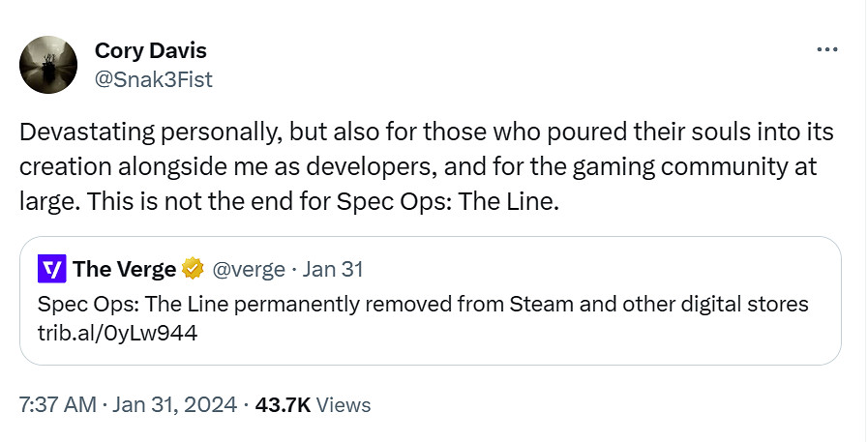Click The Verge purple logo icon
This screenshot has width=868, height=442.
pos(51,269)
